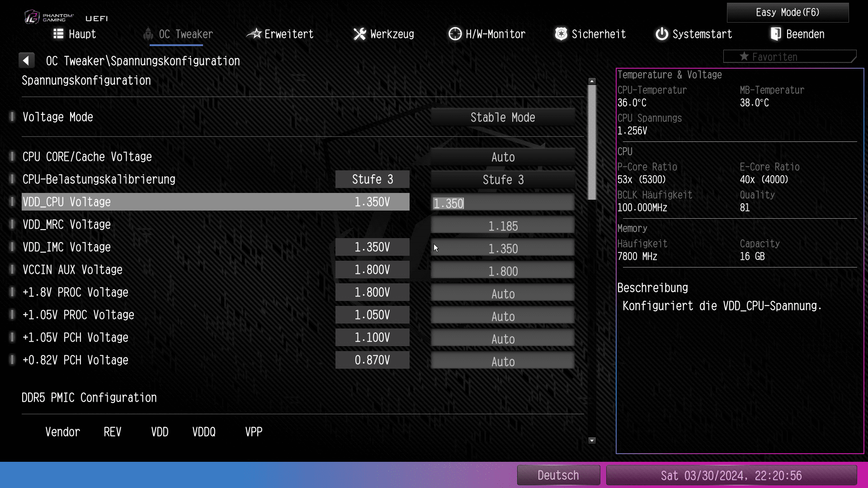Viewport: 868px width, 488px height.
Task: Open +1.8V PROC Voltage Auto dropdown
Action: pyautogui.click(x=502, y=294)
